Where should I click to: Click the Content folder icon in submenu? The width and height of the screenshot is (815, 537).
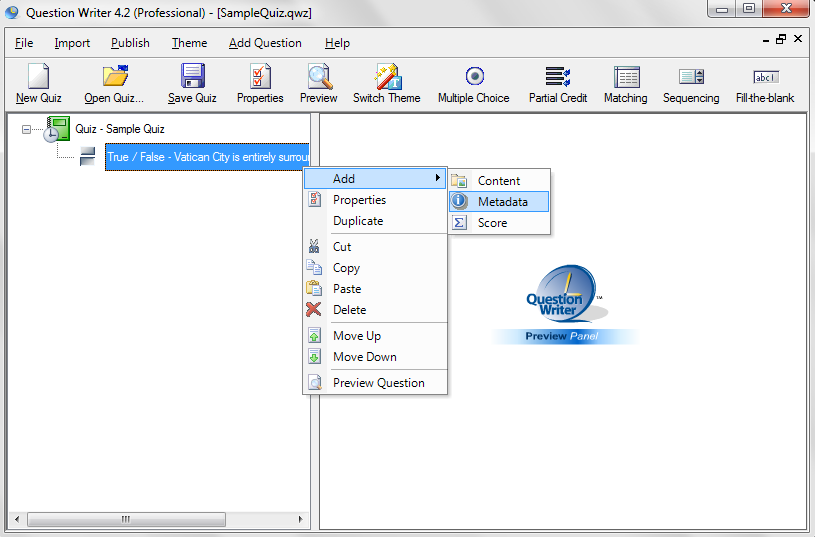459,180
